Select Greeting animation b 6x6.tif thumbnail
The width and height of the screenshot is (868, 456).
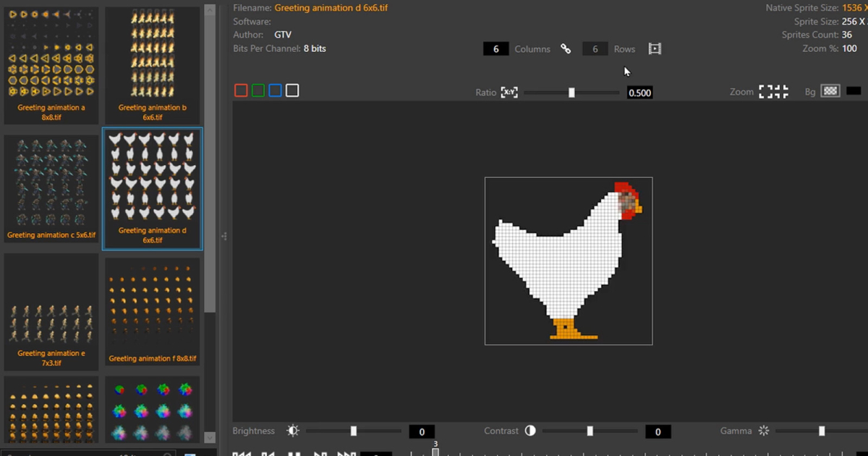[153, 65]
